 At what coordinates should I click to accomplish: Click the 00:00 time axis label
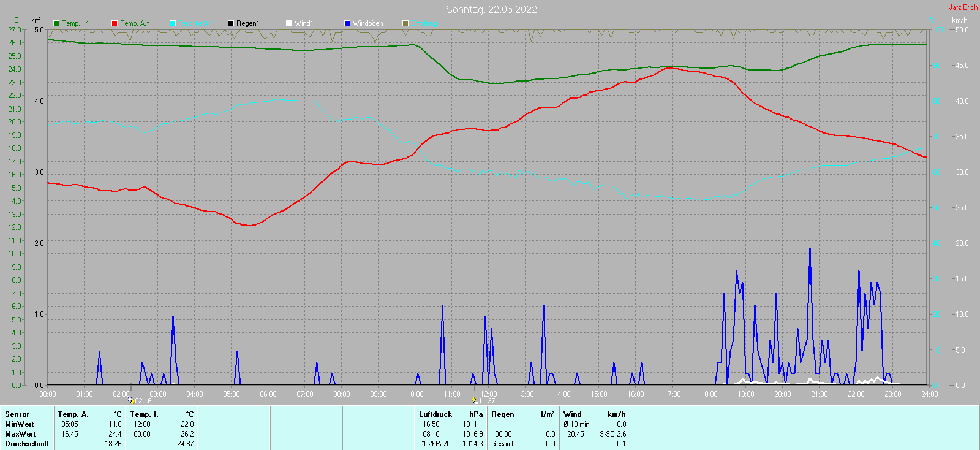(48, 394)
